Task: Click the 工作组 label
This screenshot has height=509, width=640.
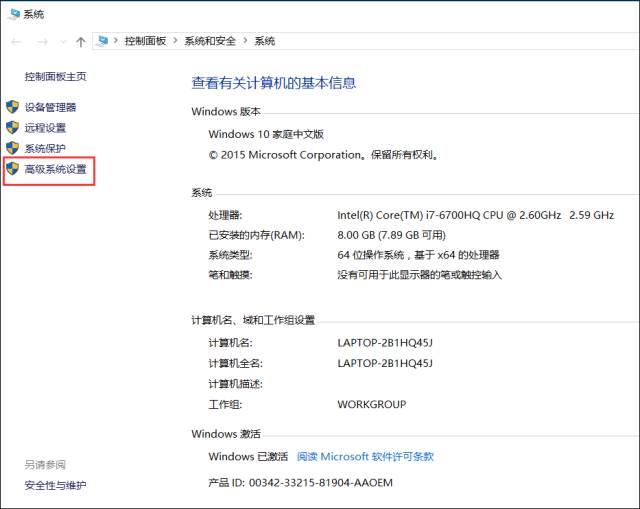Action: click(x=225, y=404)
